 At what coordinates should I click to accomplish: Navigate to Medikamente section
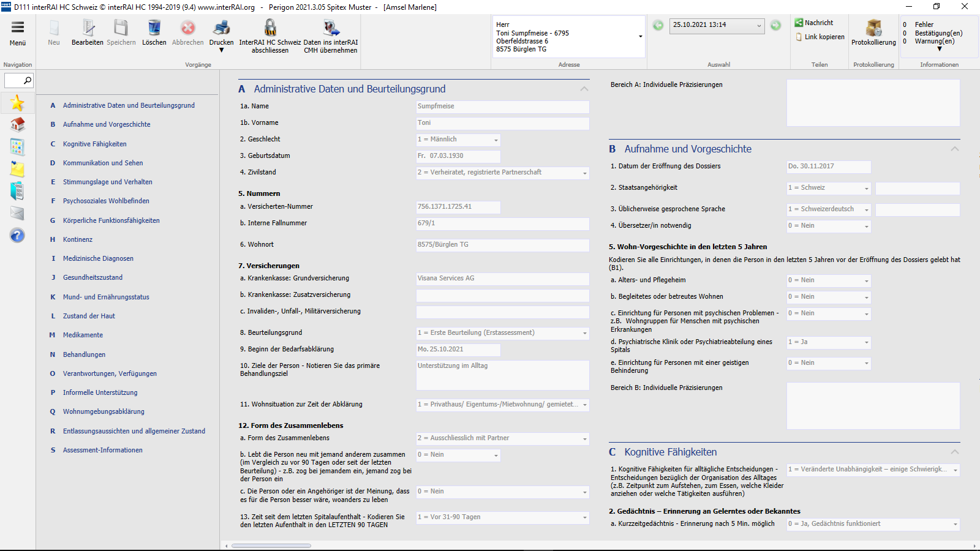(x=83, y=335)
